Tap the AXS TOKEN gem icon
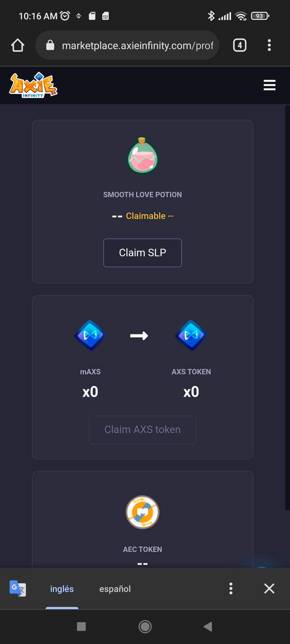The image size is (290, 644). 191,335
